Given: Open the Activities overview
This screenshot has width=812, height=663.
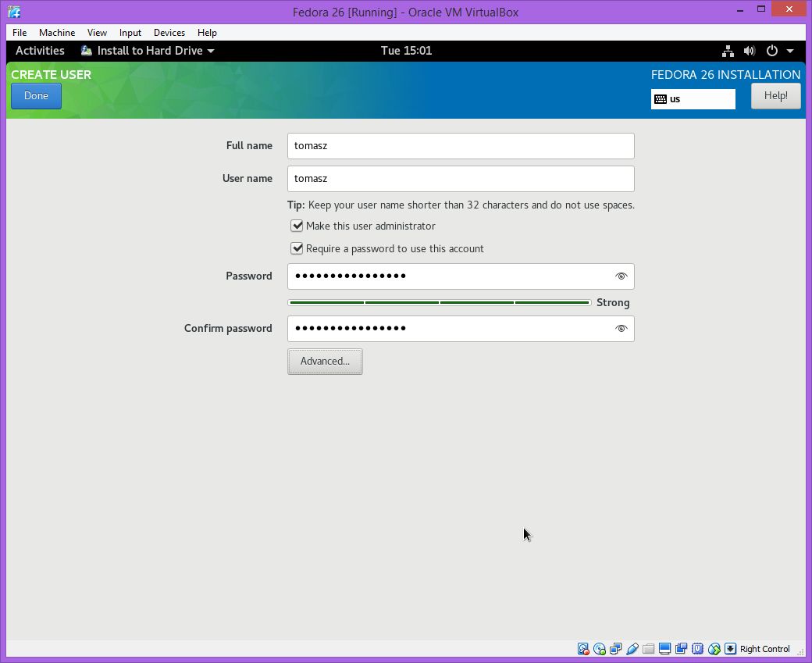Looking at the screenshot, I should pos(40,51).
